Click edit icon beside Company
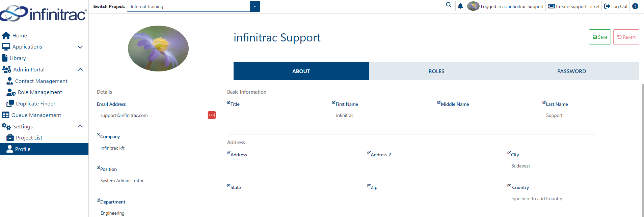Screen dimensions: 644x217 (x=99, y=135)
